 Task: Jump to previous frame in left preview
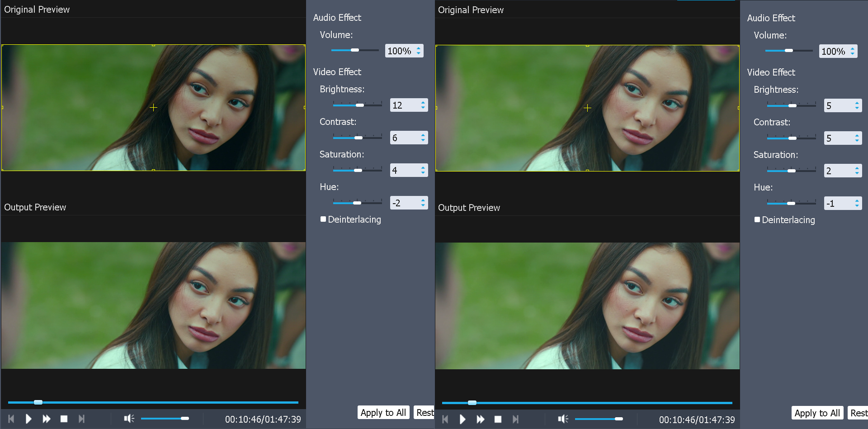pos(10,419)
